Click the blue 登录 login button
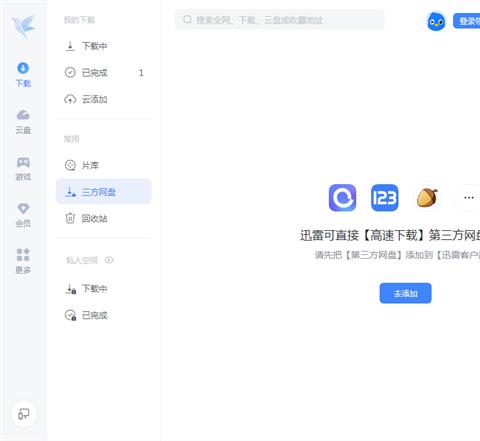Image resolution: width=480 pixels, height=441 pixels. pos(467,21)
